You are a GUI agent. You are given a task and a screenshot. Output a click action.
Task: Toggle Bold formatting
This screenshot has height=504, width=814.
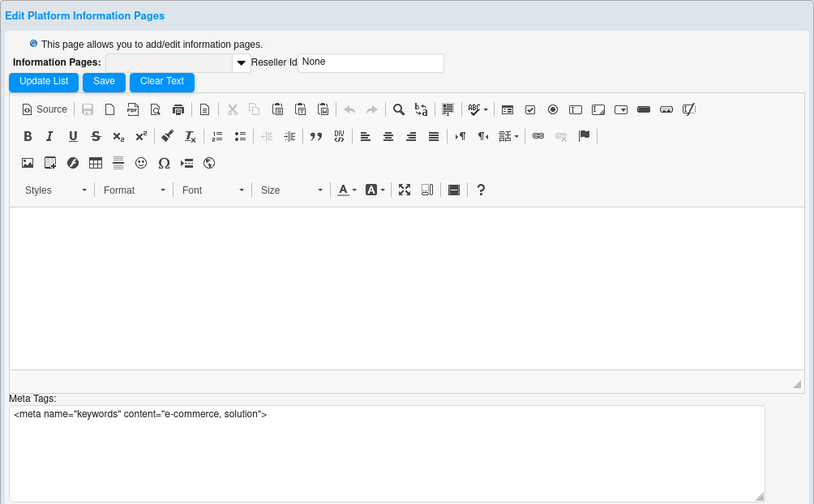(28, 136)
